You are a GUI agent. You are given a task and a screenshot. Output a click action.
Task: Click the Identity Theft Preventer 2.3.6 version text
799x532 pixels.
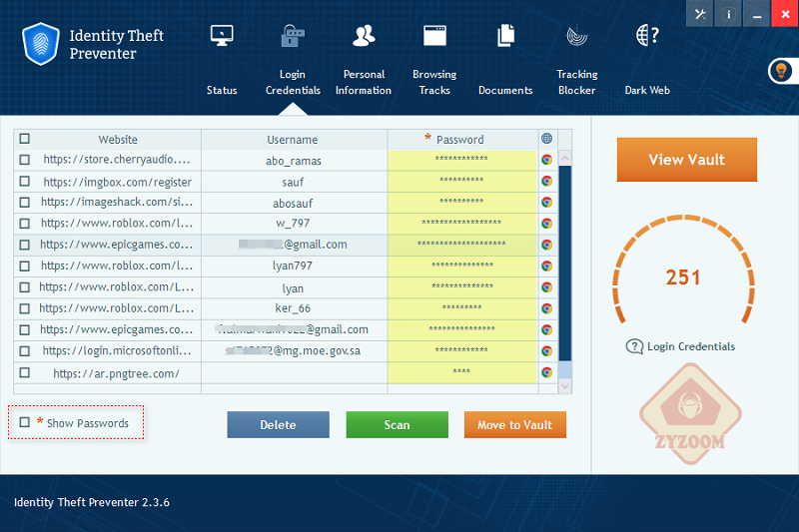click(92, 502)
